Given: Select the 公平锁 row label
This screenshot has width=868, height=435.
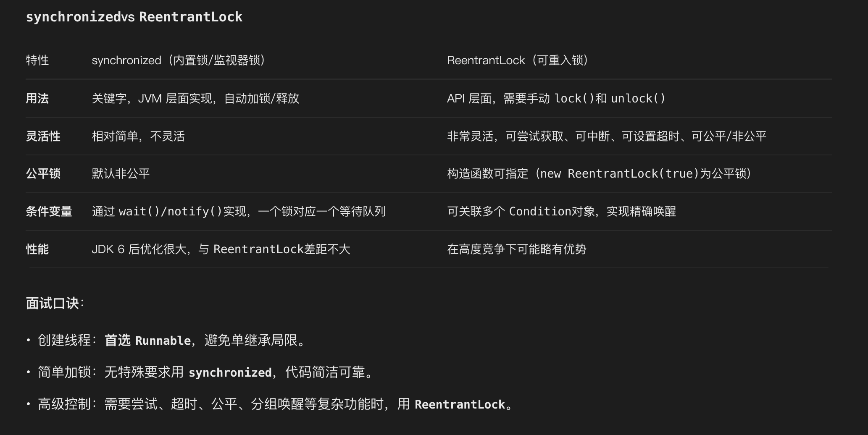Looking at the screenshot, I should 43,174.
